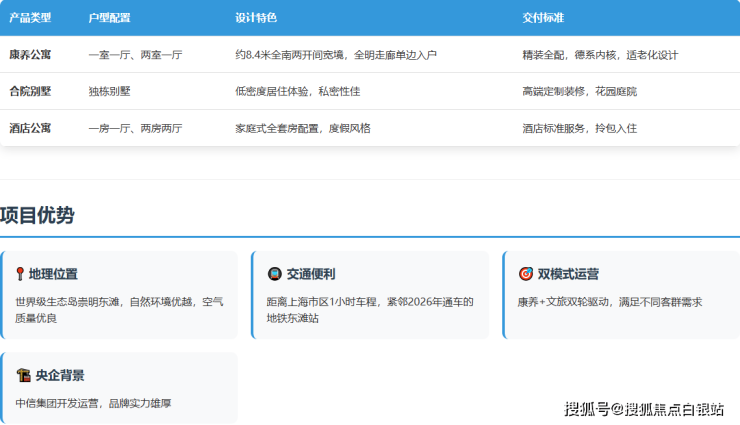Select the 独栋别墅 cell in the table
740x425 pixels.
108,91
